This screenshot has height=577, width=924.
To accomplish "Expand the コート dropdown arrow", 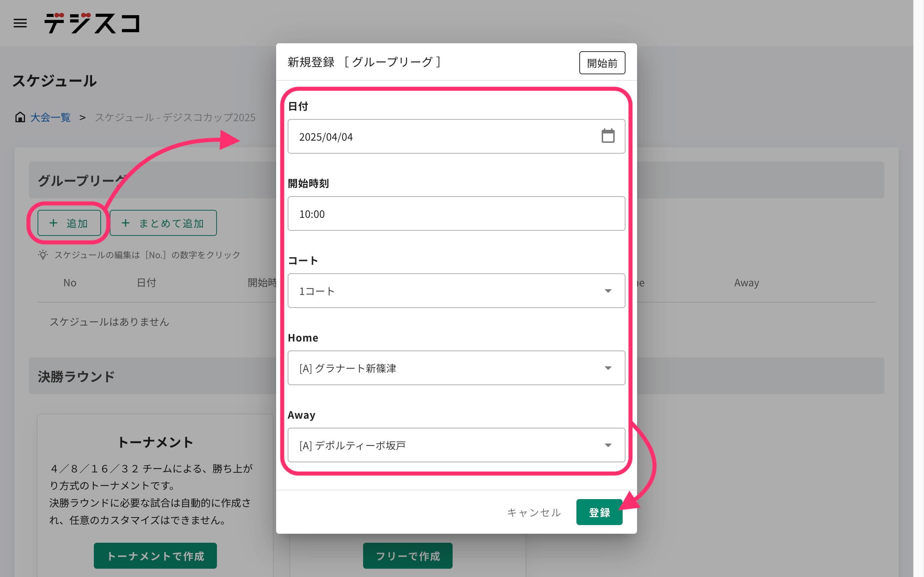I will pyautogui.click(x=607, y=291).
